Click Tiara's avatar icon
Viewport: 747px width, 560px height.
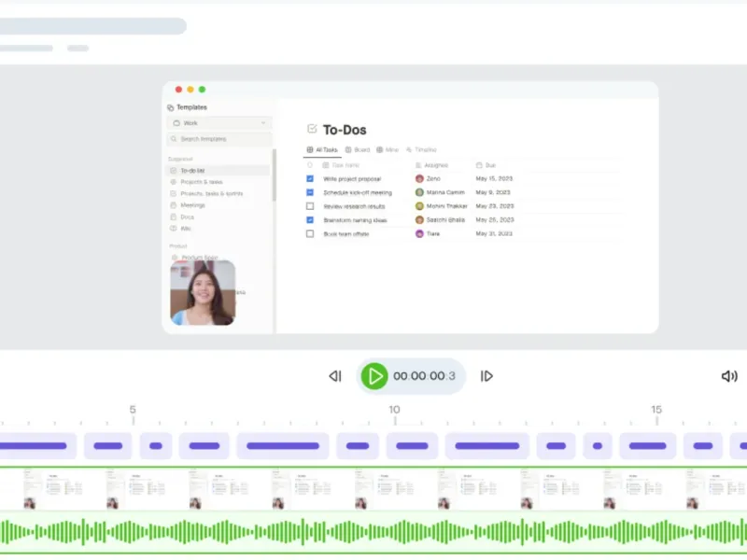point(419,234)
